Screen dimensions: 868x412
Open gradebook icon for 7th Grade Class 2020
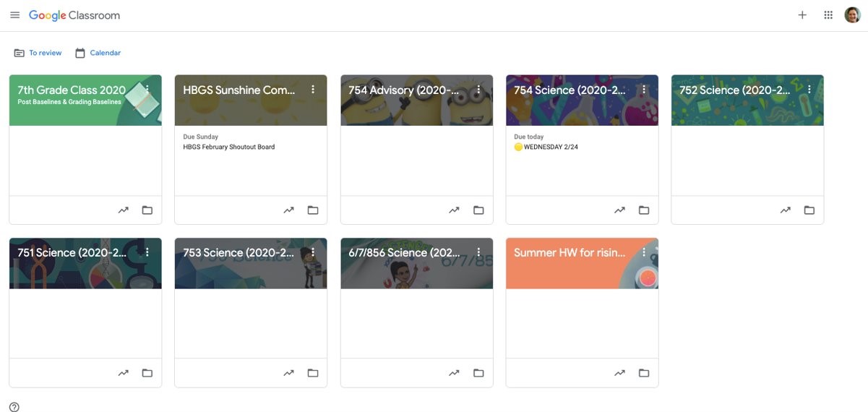pos(123,210)
